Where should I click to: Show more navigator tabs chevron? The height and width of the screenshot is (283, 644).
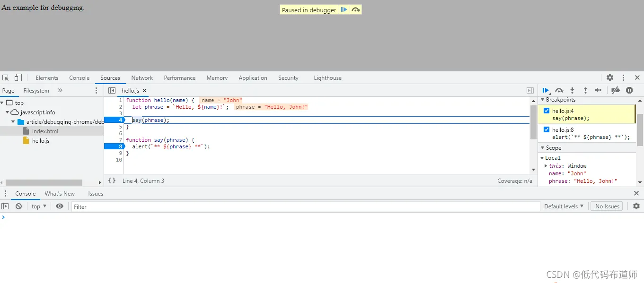click(x=60, y=90)
